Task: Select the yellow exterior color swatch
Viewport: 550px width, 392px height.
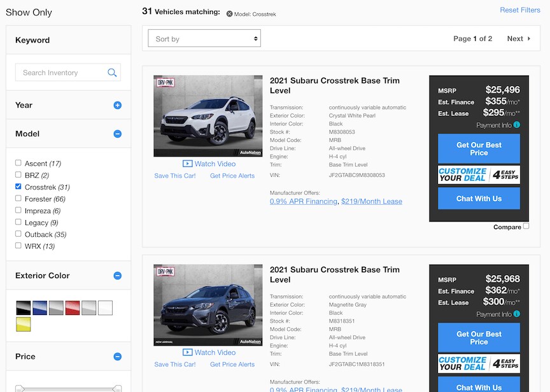Action: click(24, 325)
